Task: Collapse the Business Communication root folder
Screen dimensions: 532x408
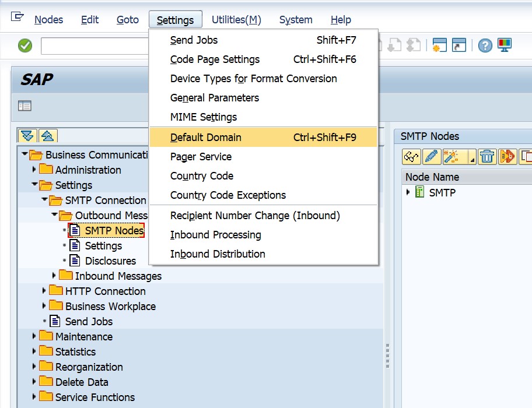Action: 24,154
